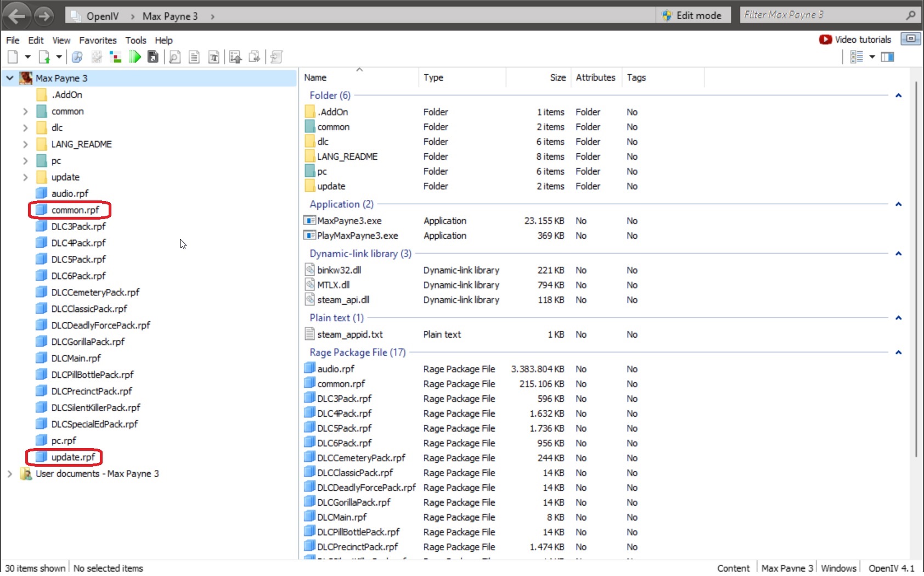Click the green play arrow toolbar icon

(135, 57)
